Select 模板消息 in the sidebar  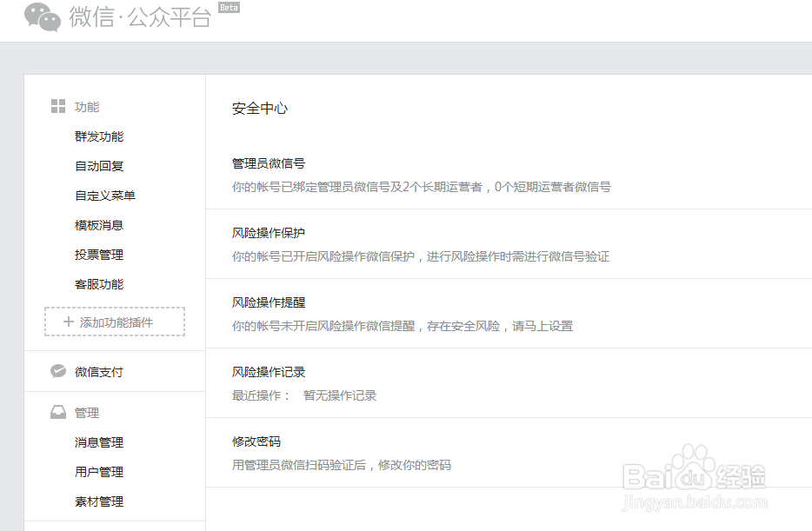(x=98, y=224)
